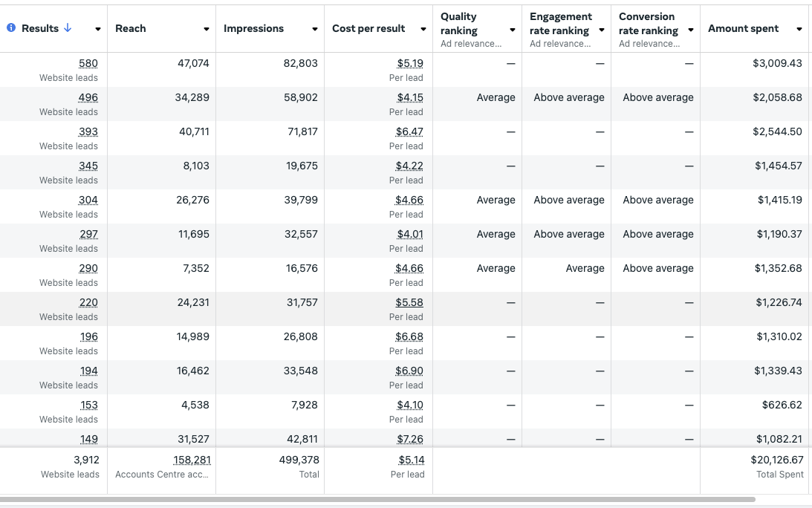Click the 304 website leads result
Viewport: 812px width, 508px height.
coord(88,200)
